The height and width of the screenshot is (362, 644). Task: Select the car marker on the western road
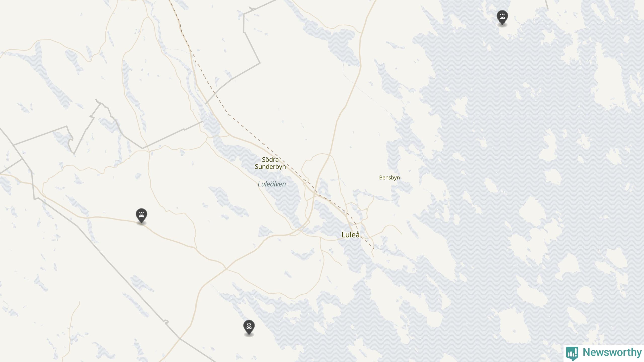tap(141, 216)
